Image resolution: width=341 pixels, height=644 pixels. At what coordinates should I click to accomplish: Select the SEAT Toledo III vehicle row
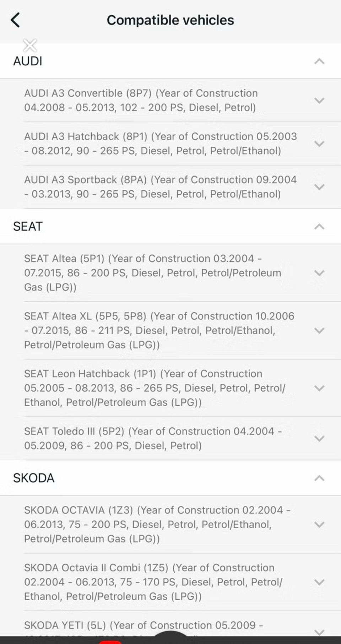tap(153, 438)
